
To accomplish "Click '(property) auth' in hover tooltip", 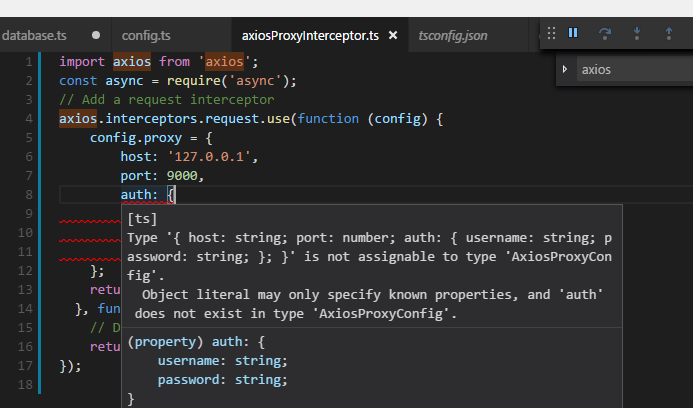I will tap(185, 342).
